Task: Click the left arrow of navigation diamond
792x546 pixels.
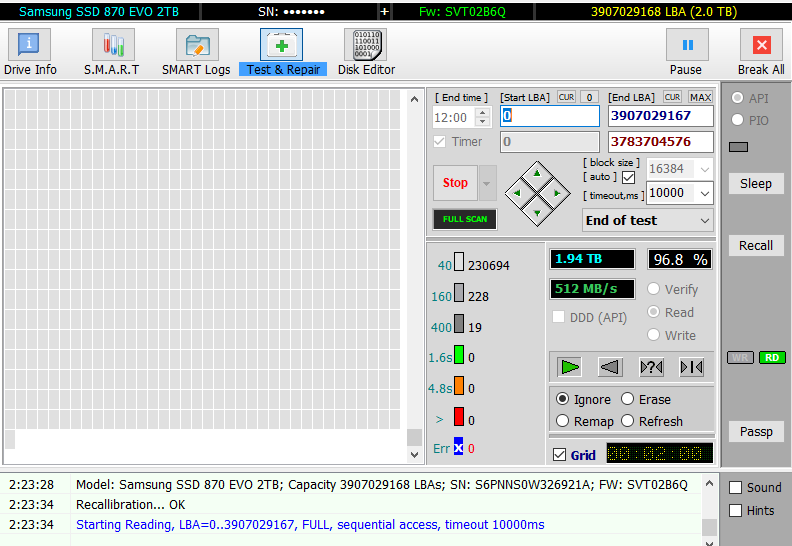Action: pyautogui.click(x=517, y=193)
